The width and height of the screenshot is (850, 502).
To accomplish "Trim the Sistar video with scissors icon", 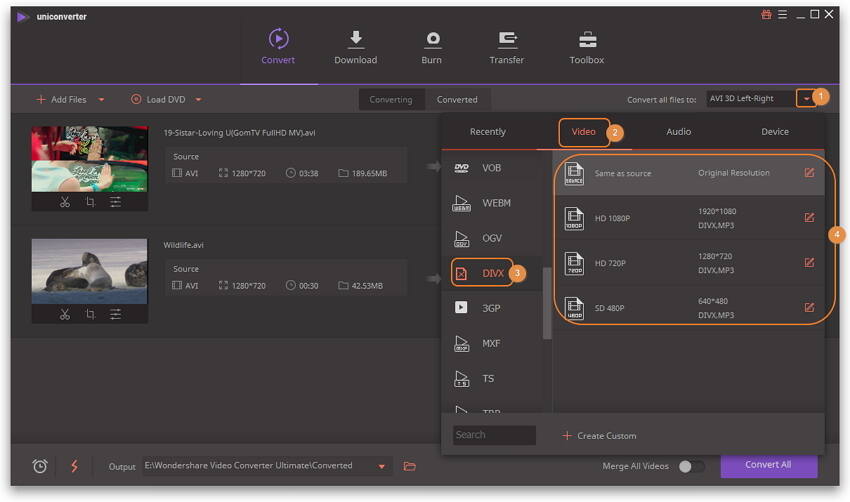I will point(65,202).
